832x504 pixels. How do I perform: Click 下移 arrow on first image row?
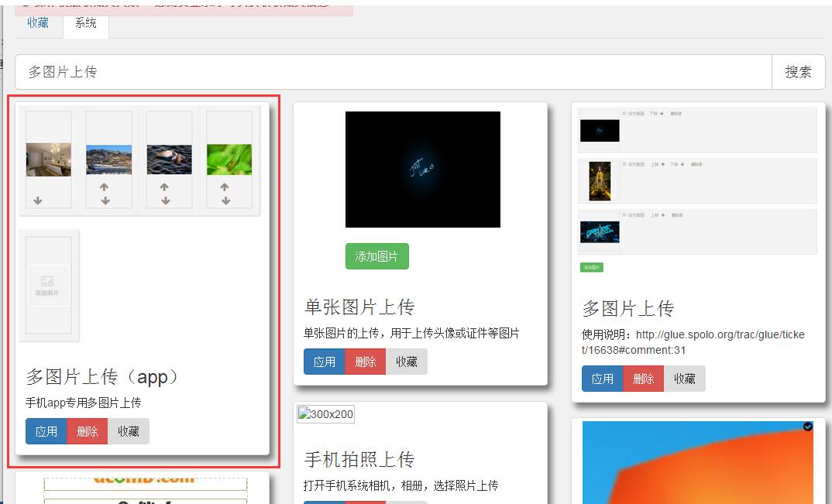[x=662, y=114]
